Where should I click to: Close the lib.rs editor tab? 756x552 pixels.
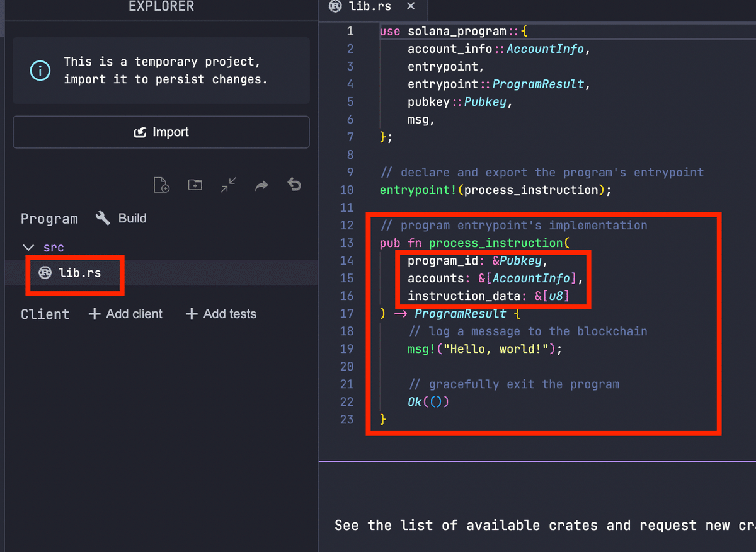point(411,6)
